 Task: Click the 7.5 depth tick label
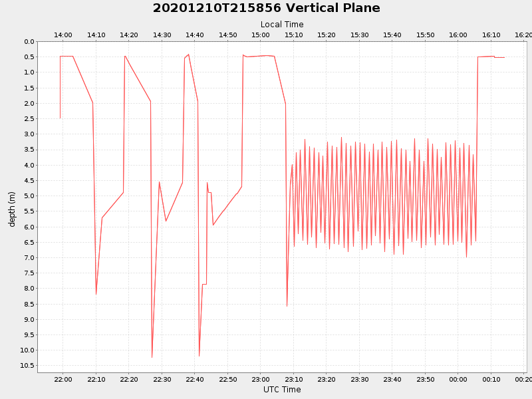(29, 273)
